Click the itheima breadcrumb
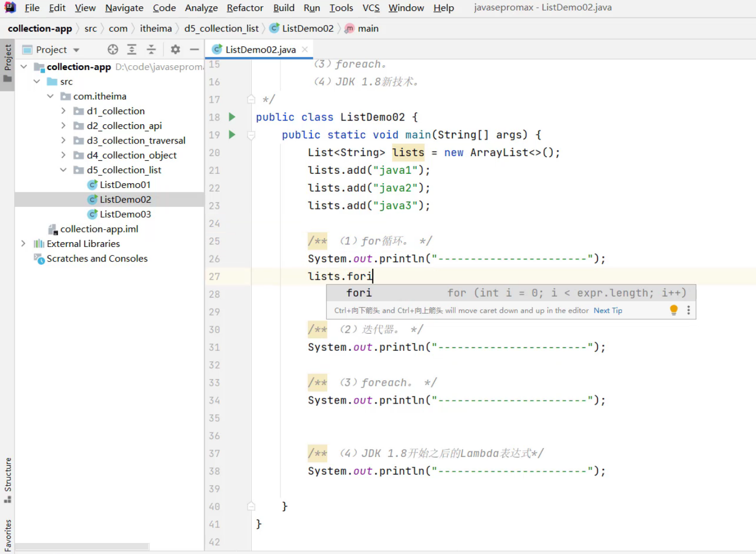 point(156,29)
